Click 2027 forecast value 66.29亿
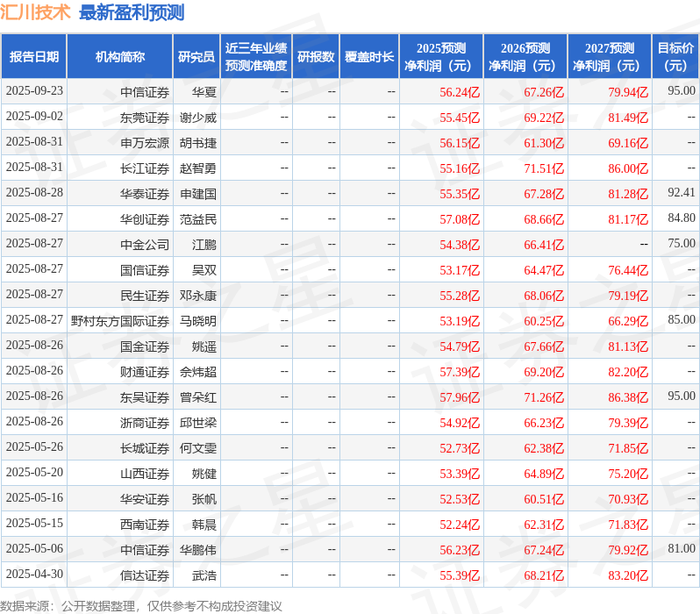The height and width of the screenshot is (614, 700). (628, 321)
